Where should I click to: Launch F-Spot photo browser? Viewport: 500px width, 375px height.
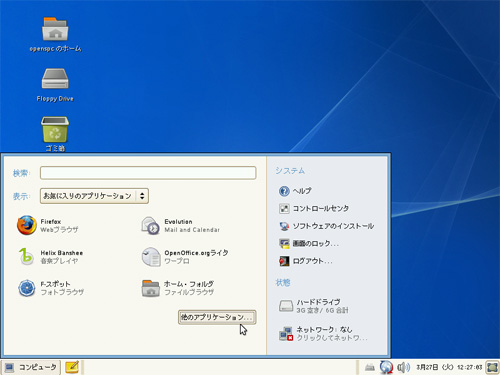pos(51,288)
